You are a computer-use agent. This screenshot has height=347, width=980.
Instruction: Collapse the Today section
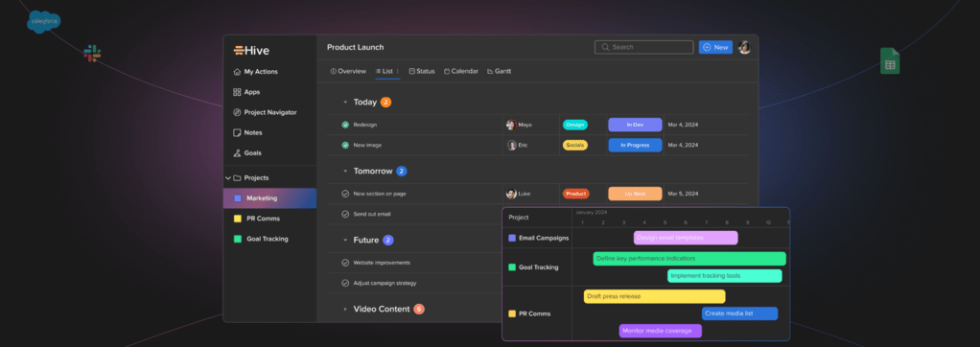coord(345,102)
